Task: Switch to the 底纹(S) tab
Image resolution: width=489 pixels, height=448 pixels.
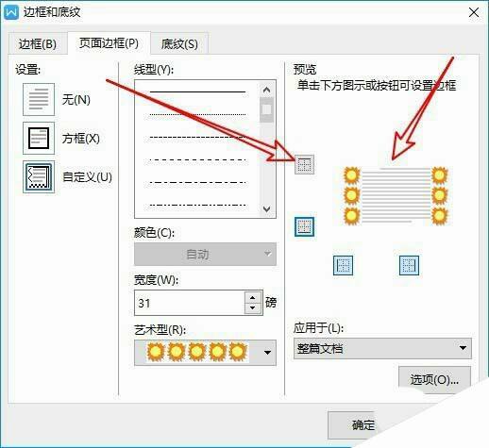Action: click(x=179, y=44)
